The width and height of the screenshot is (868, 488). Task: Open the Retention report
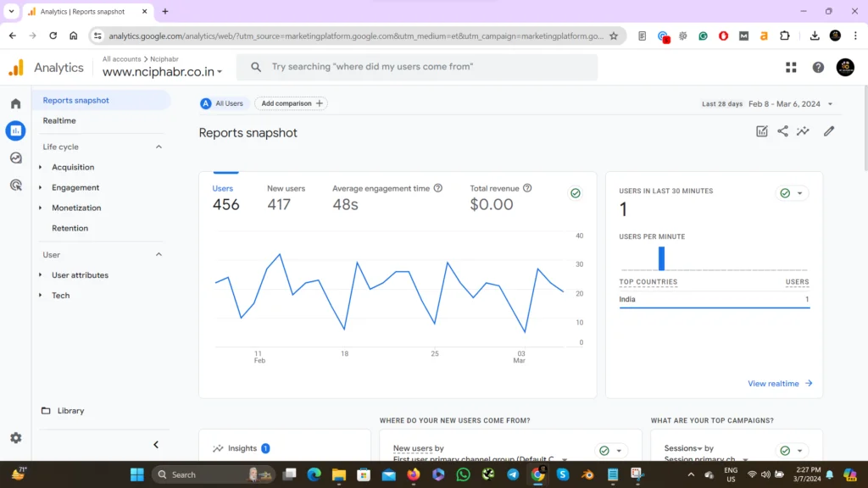pyautogui.click(x=70, y=228)
